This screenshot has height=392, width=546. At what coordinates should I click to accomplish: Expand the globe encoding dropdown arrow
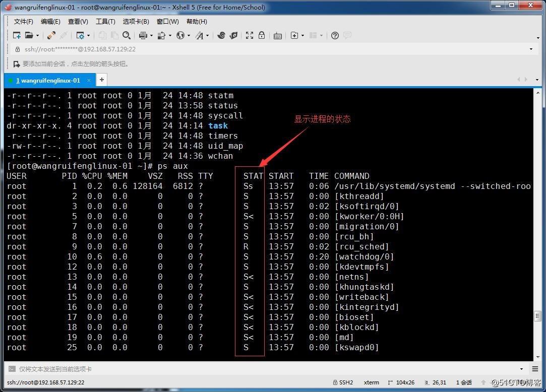[189, 36]
